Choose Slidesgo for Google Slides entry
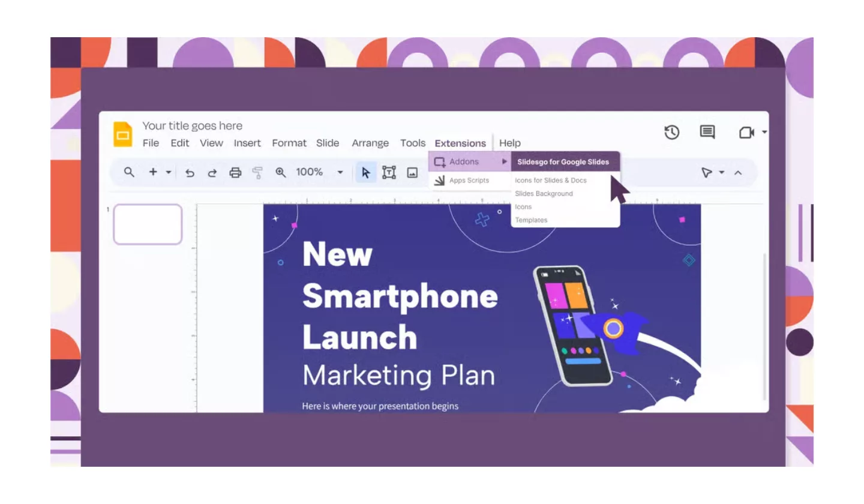 point(563,162)
